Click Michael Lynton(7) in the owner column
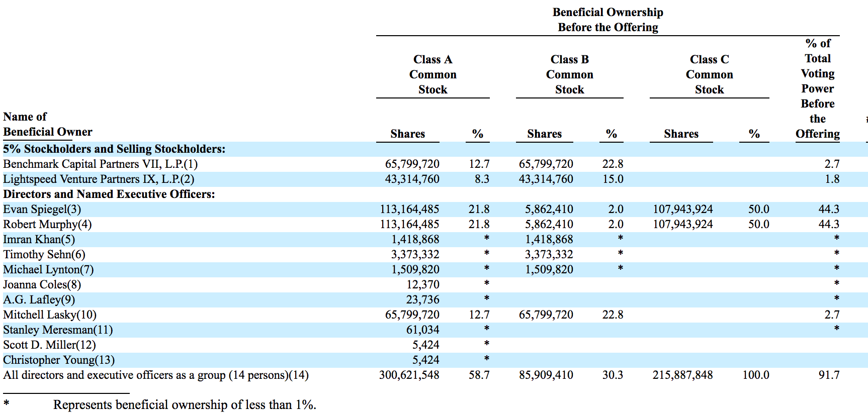868x413 pixels. [x=48, y=270]
